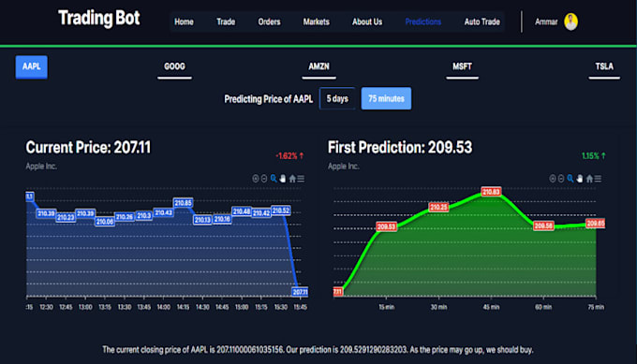
Task: Navigate to Markets
Action: [x=316, y=22]
